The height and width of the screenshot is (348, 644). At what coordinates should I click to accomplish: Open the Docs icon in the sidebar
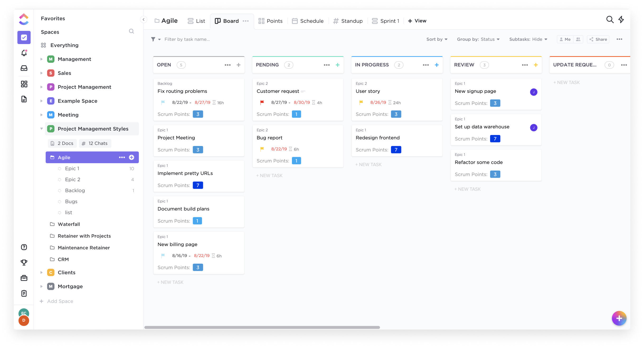click(24, 99)
